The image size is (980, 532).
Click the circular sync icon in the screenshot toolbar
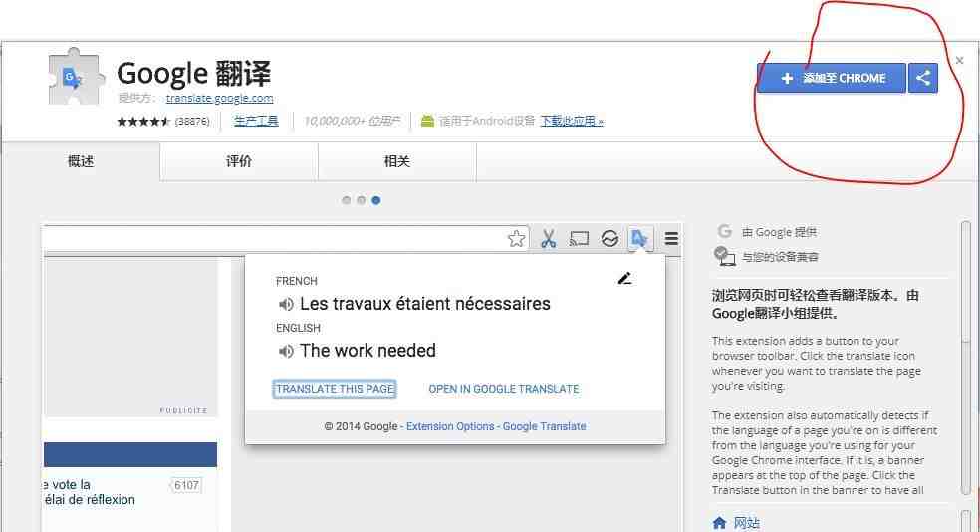click(610, 239)
